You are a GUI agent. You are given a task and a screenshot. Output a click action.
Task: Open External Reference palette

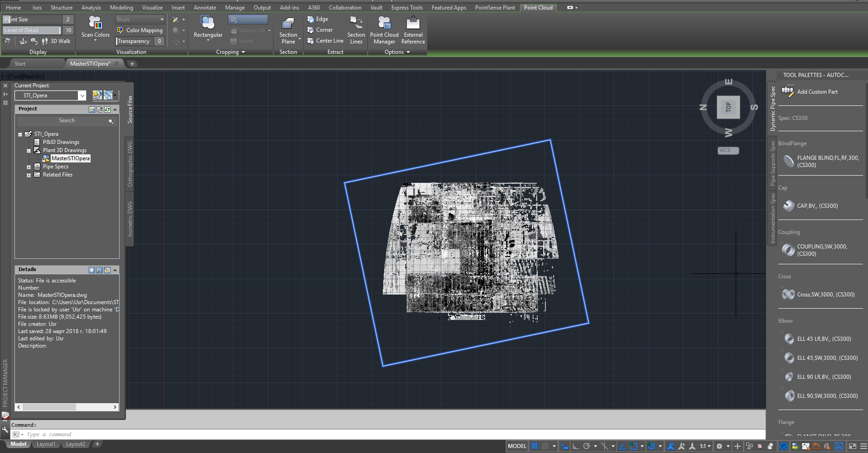[x=413, y=30]
